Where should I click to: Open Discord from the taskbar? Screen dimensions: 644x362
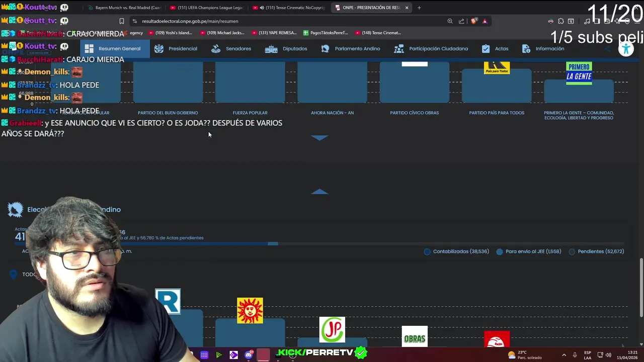pos(249,355)
